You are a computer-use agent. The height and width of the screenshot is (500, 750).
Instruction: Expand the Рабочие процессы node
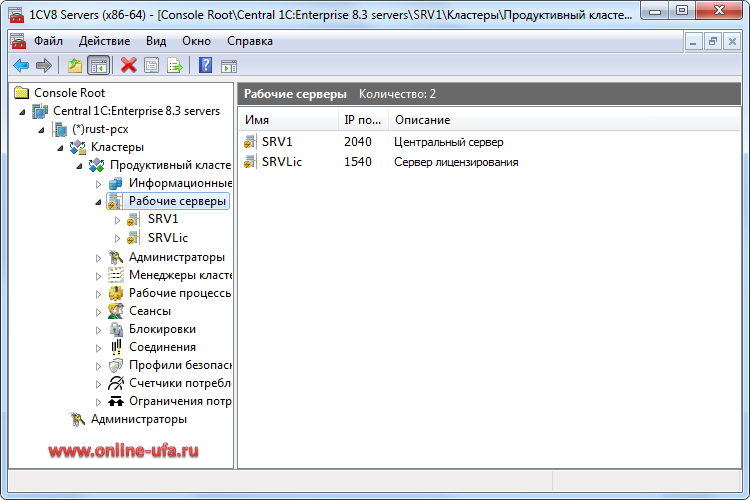[x=98, y=294]
